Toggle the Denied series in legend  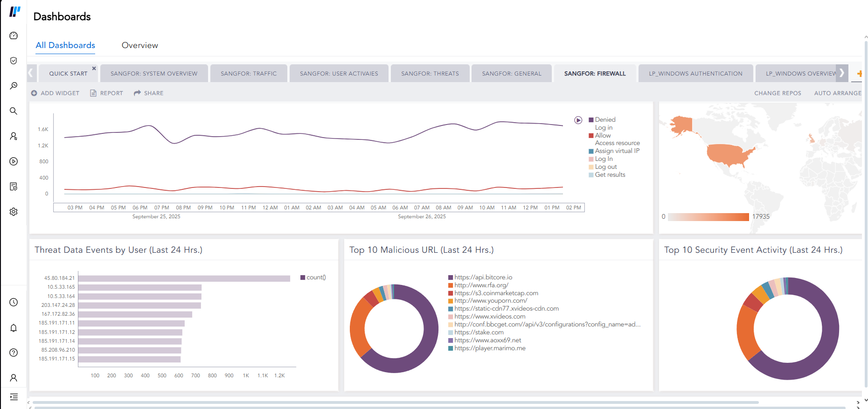tap(605, 120)
